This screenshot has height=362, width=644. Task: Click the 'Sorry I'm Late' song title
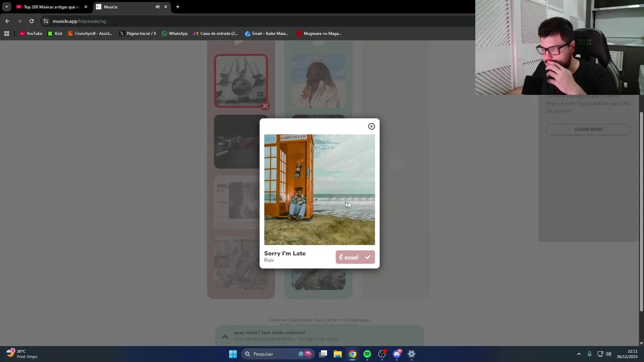click(x=285, y=253)
